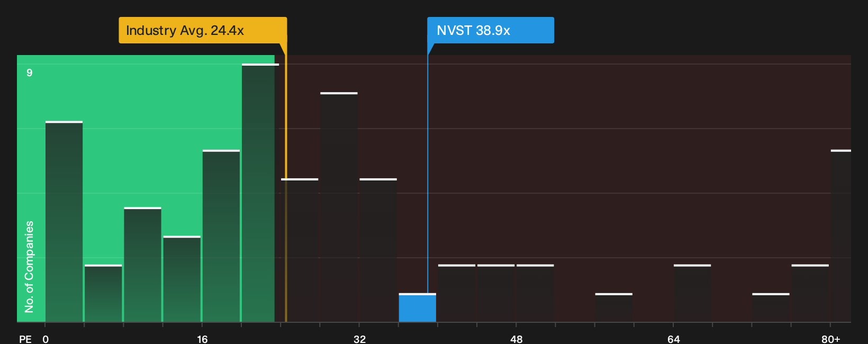This screenshot has width=868, height=344.
Task: Click the "0" x-axis tick label
Action: click(46, 339)
